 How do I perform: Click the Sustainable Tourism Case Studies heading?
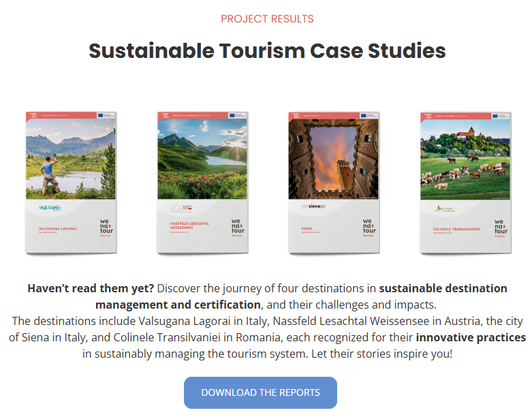coord(267,50)
